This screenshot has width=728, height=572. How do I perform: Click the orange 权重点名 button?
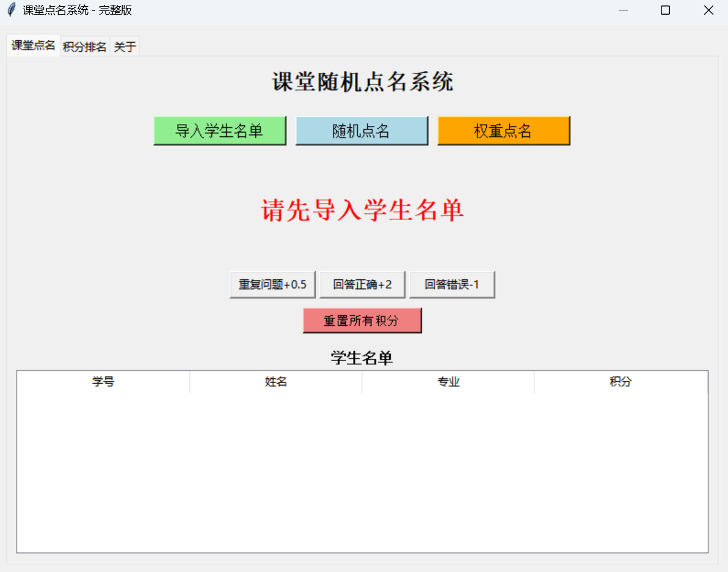[x=503, y=131]
